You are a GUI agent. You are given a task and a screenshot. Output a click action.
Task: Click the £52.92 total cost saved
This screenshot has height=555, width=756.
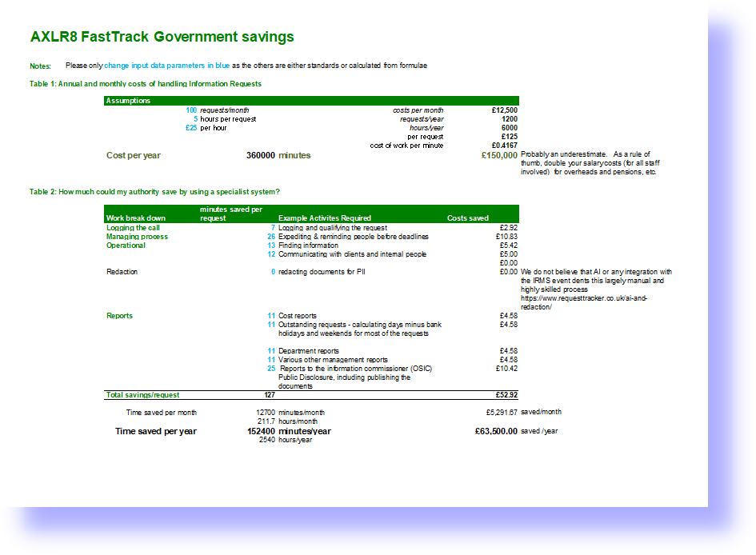506,395
